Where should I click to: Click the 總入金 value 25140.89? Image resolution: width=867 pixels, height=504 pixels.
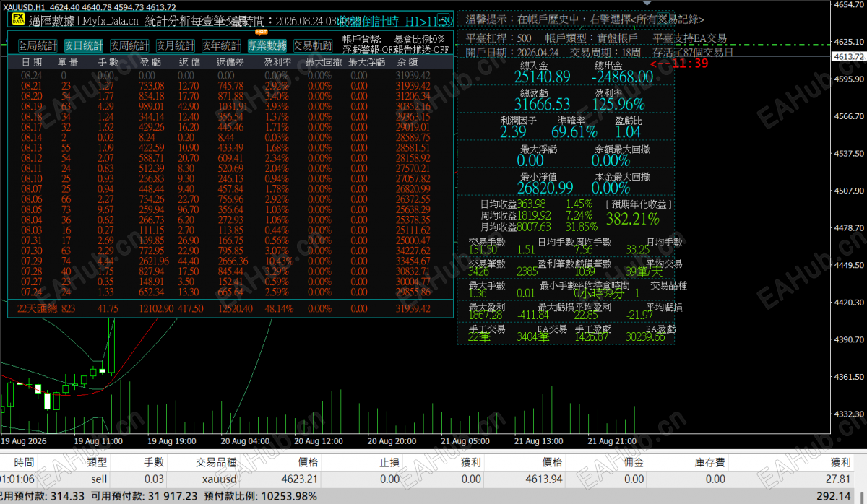pos(542,77)
